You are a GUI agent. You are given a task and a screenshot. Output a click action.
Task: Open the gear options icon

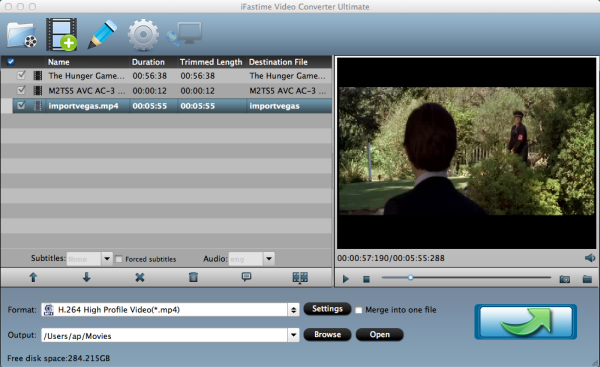[x=143, y=35]
